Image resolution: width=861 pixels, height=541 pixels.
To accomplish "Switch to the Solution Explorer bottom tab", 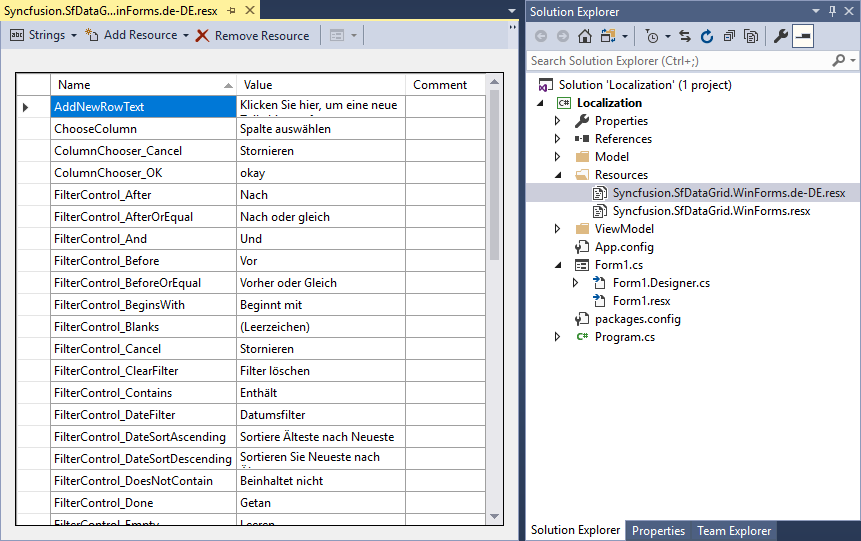I will [575, 530].
